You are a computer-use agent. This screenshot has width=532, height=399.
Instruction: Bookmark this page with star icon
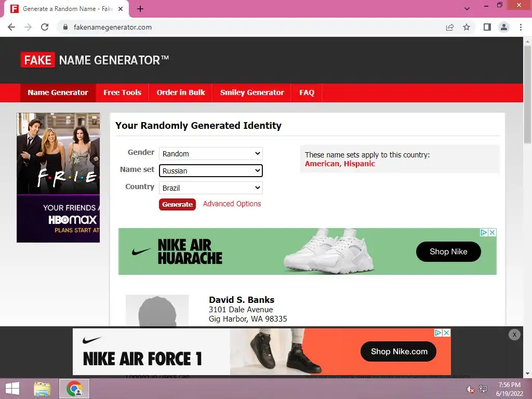[467, 27]
